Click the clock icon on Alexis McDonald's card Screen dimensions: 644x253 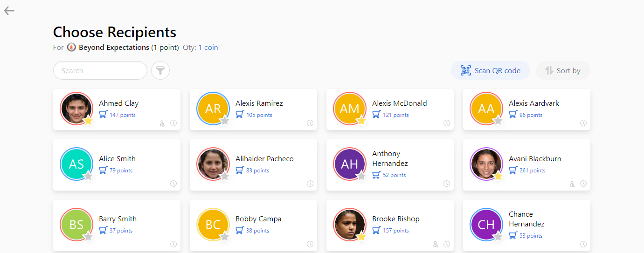pos(446,123)
